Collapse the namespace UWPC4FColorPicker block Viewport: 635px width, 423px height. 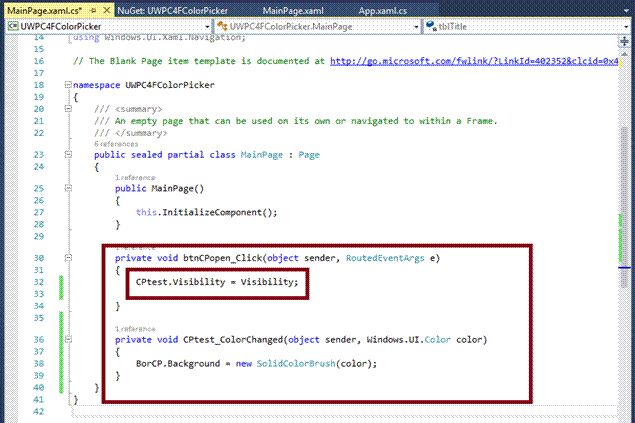click(68, 85)
